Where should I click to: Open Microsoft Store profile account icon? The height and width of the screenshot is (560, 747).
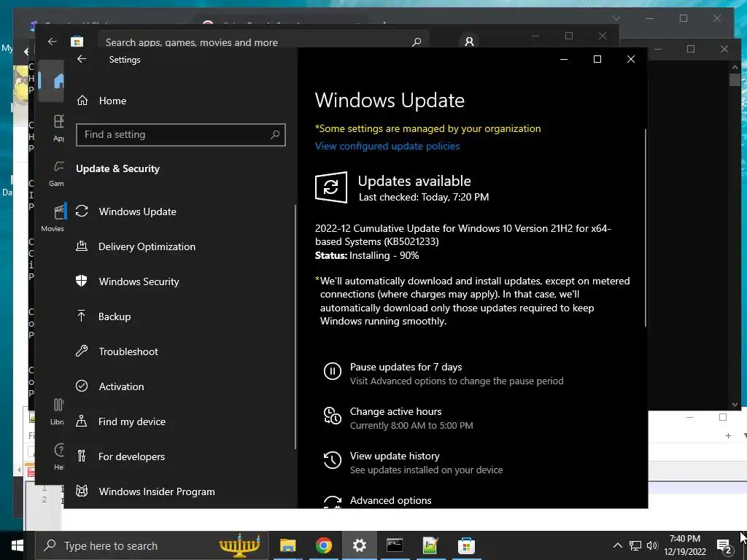tap(469, 42)
